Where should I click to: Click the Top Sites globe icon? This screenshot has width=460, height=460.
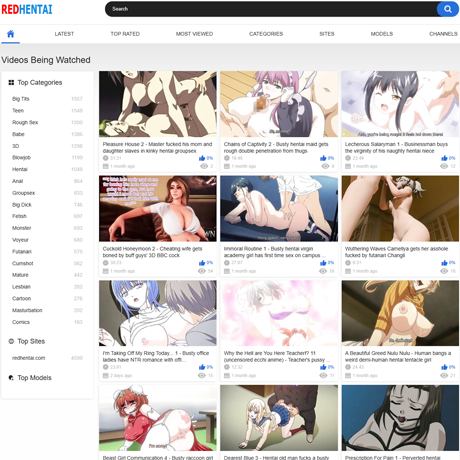[11, 341]
